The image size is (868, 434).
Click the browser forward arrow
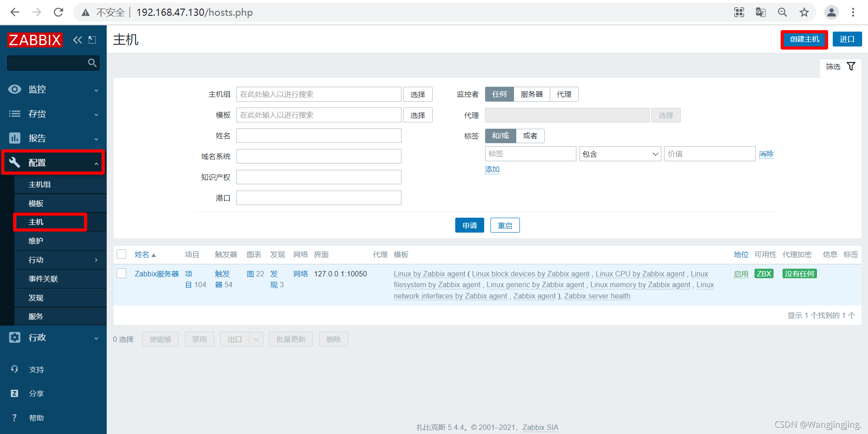pyautogui.click(x=37, y=12)
